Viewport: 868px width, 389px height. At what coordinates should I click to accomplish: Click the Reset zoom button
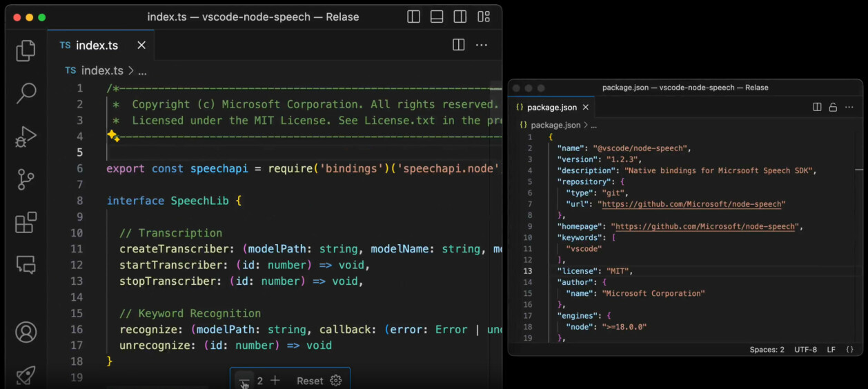(310, 381)
